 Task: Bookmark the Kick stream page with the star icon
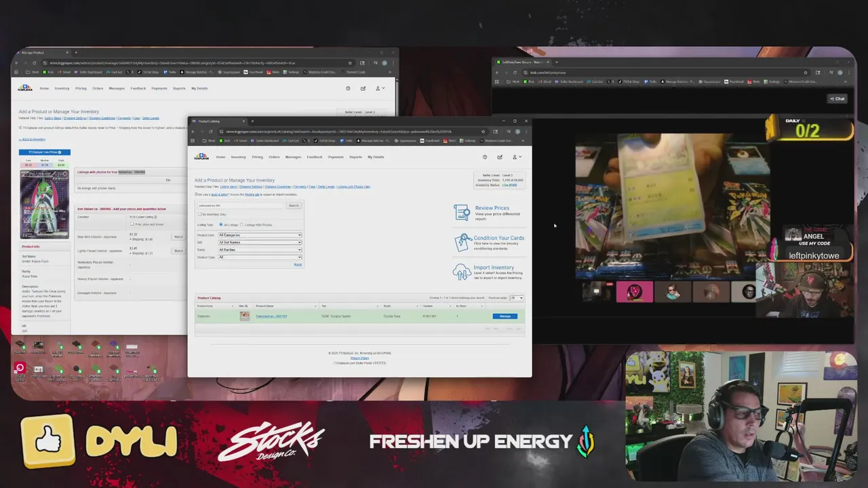pyautogui.click(x=806, y=73)
